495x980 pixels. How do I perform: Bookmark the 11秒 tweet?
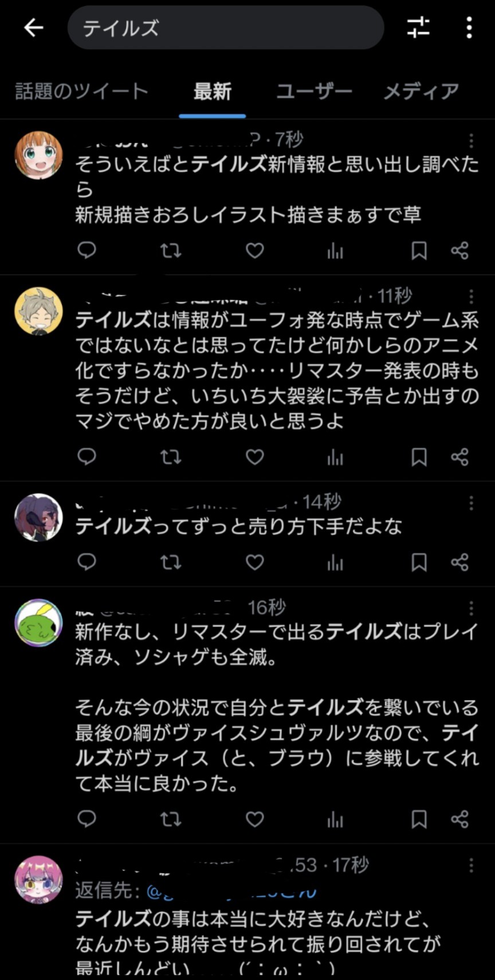[419, 457]
